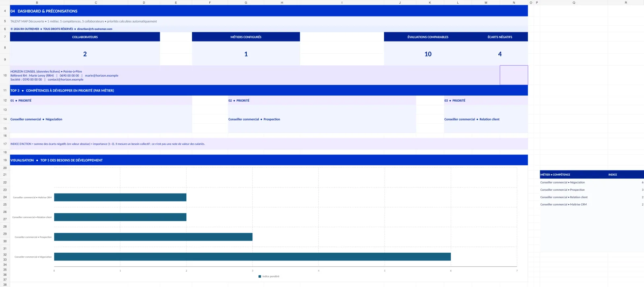
Task: Select row 10 header
Action: [5, 75]
